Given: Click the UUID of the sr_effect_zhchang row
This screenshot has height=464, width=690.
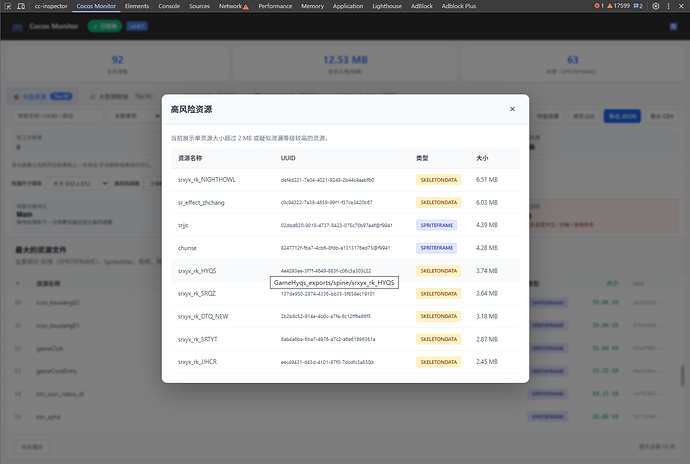Looking at the screenshot, I should pyautogui.click(x=327, y=203).
